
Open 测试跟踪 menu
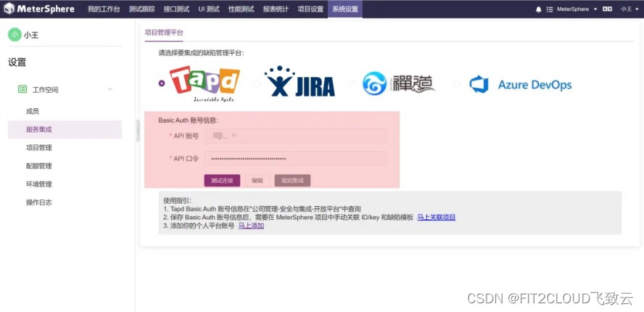(x=141, y=9)
